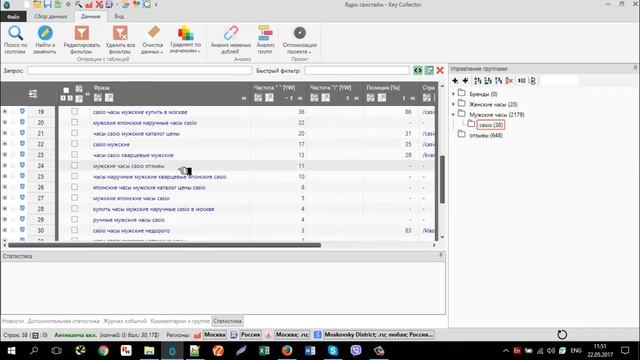Viewport: 640px width, 360px height.
Task: Open Комментарии к группе bottom tab
Action: tap(180, 321)
